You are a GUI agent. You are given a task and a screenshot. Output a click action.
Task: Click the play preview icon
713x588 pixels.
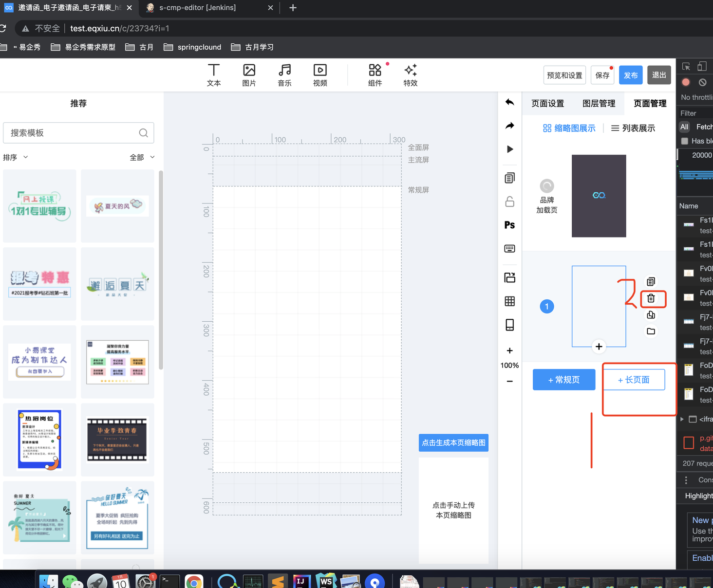click(509, 149)
